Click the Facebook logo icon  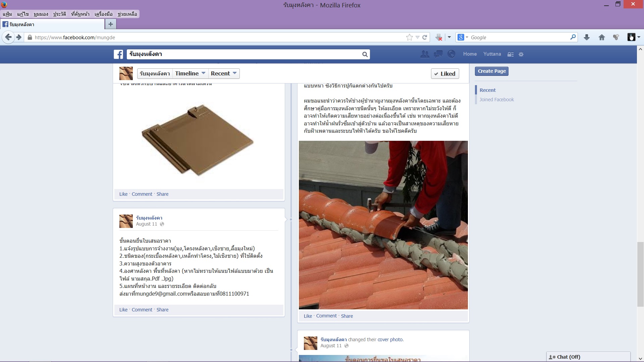pos(118,54)
